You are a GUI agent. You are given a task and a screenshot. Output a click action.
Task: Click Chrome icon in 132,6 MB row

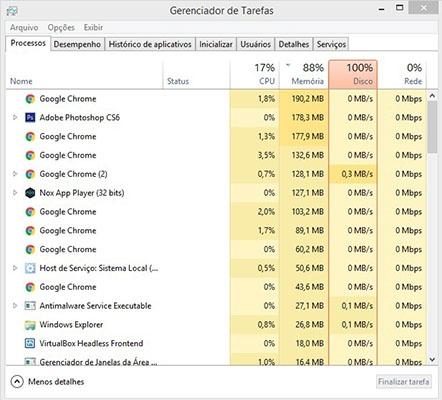(x=30, y=155)
